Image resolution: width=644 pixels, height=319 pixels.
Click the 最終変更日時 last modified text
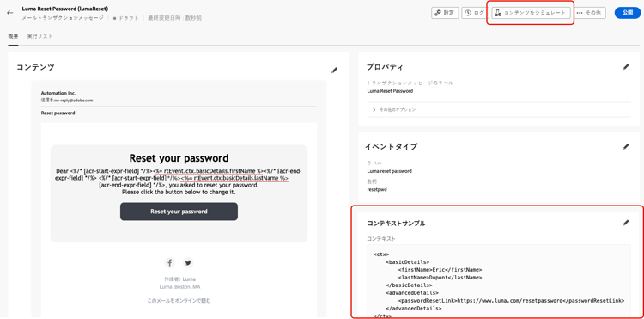(174, 18)
